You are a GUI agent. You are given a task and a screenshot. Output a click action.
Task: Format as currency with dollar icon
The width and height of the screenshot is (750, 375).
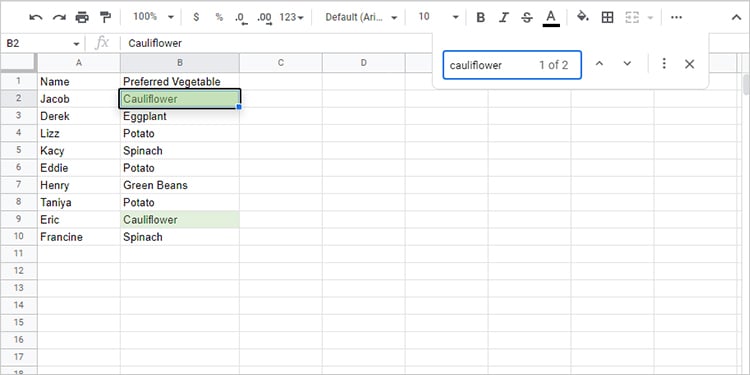tap(196, 17)
